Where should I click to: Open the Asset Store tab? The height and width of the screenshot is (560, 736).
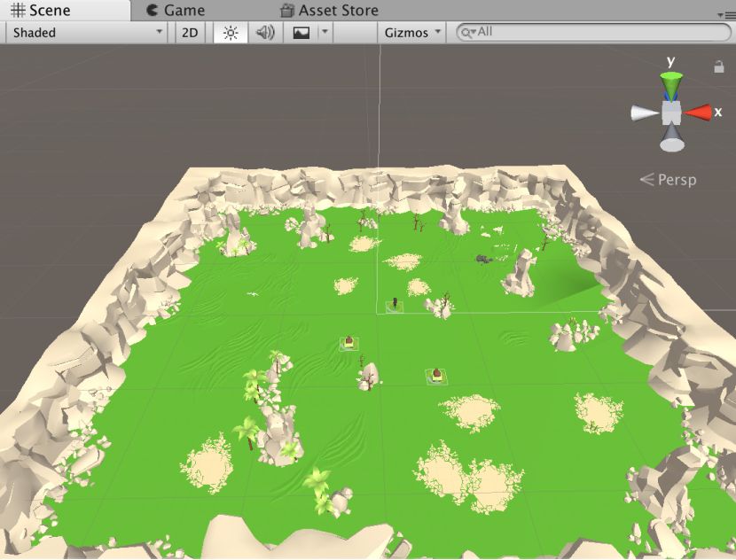pyautogui.click(x=329, y=11)
